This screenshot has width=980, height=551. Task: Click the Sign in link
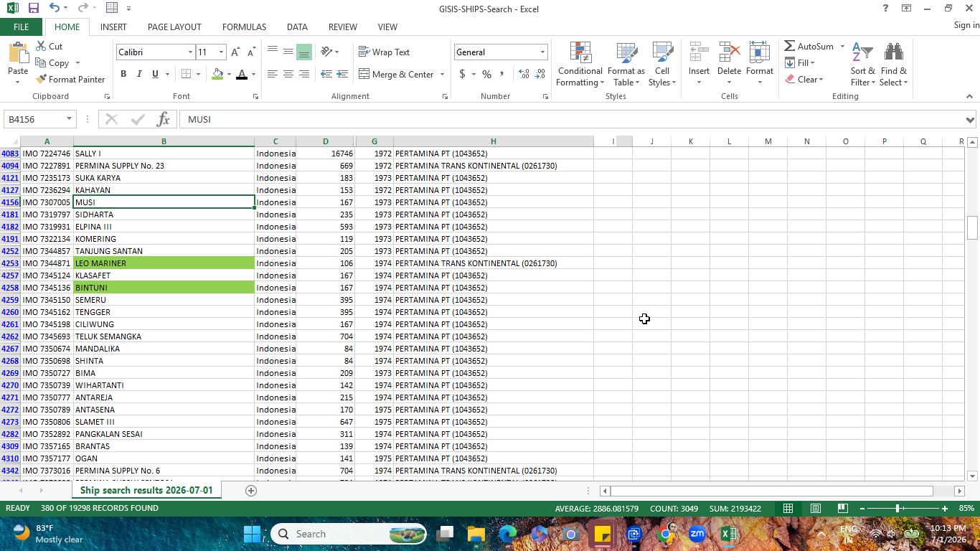(x=966, y=25)
